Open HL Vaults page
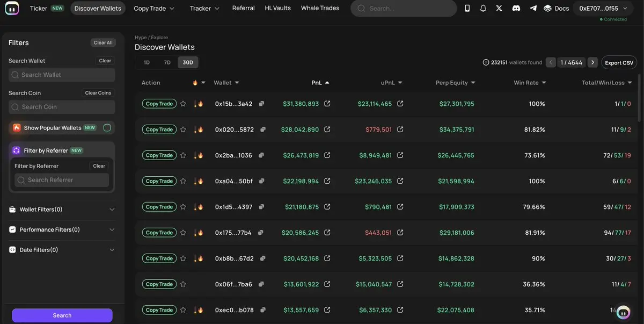Viewport: 644px width, 324px height. tap(278, 9)
